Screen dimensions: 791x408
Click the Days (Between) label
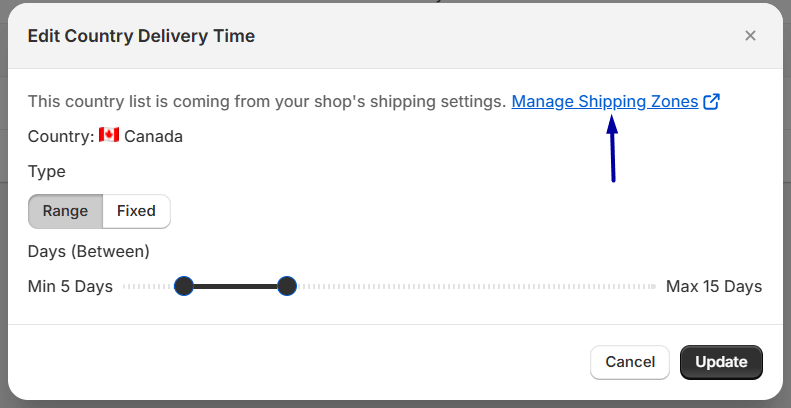(x=89, y=250)
